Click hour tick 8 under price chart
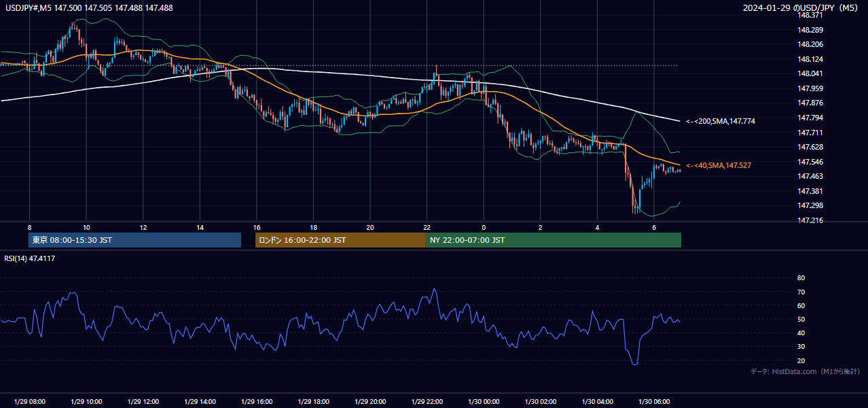Image resolution: width=868 pixels, height=408 pixels. click(x=29, y=227)
